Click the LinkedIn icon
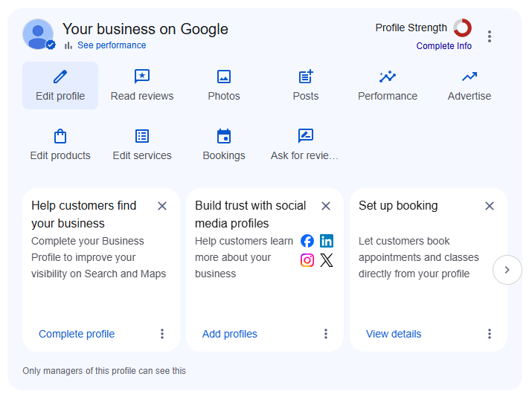Viewport: 532px width, 394px height. click(327, 241)
